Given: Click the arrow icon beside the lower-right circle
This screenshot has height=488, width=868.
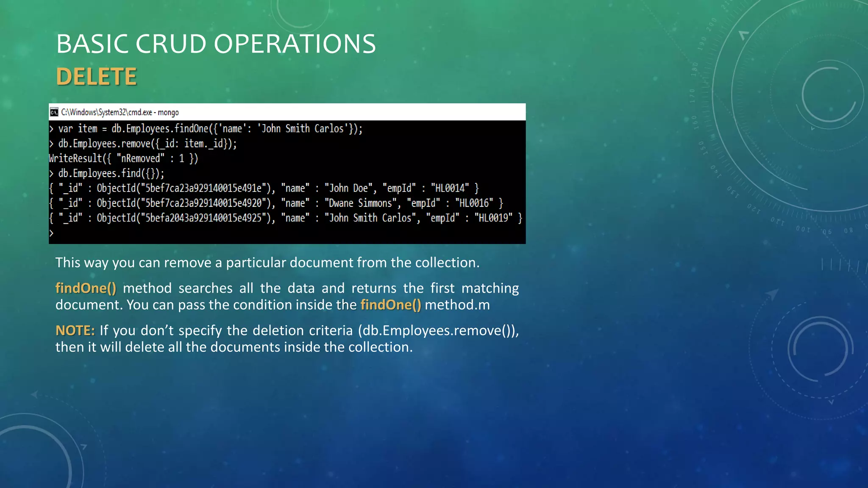Looking at the screenshot, I should (772, 294).
